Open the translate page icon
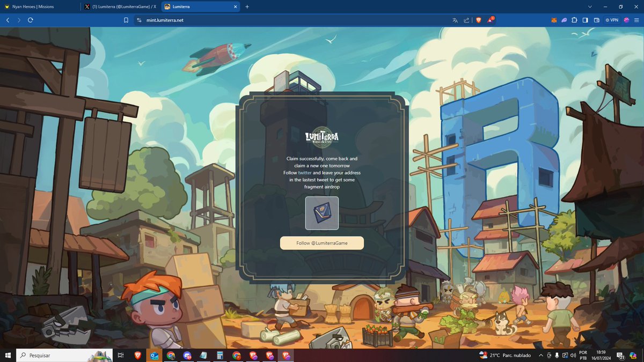Image resolution: width=644 pixels, height=362 pixels. (x=455, y=20)
